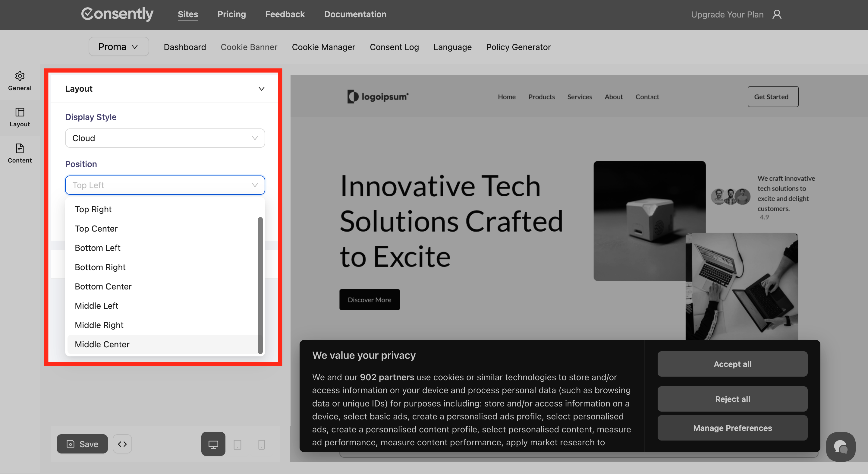Click the position list scrollbar
This screenshot has width=868, height=474.
pos(260,285)
